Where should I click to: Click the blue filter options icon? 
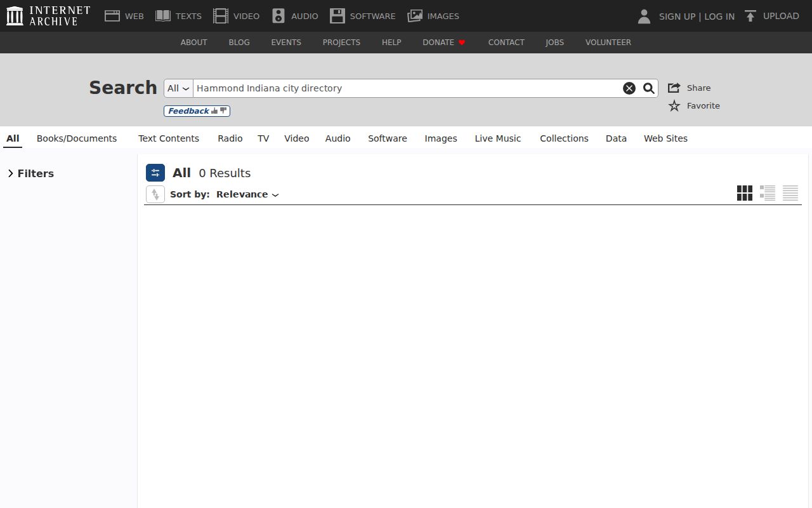tap(155, 173)
